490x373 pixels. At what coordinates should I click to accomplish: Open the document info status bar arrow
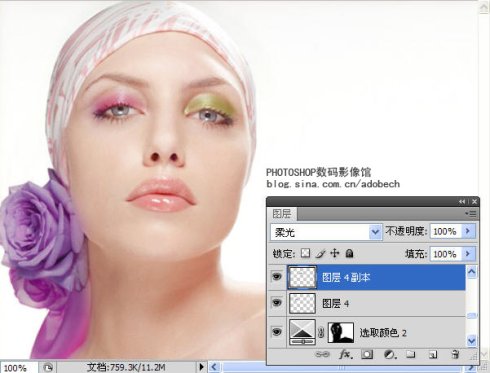[201, 367]
